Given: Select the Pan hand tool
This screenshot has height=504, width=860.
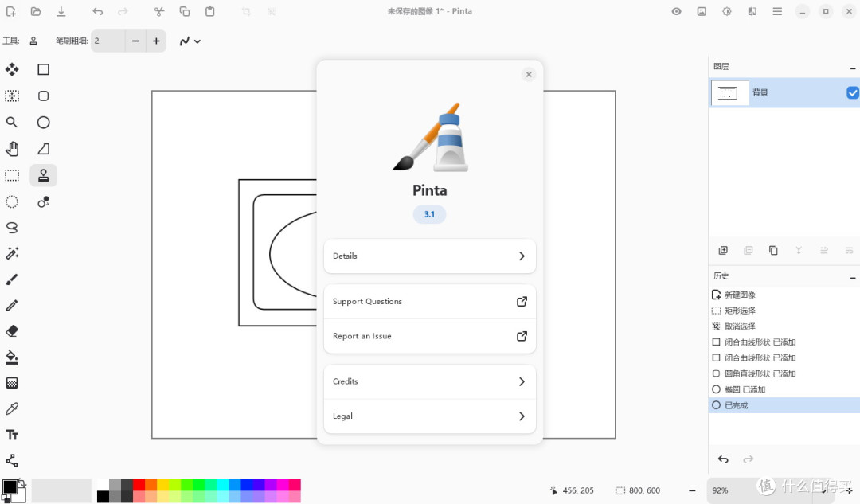Looking at the screenshot, I should point(12,149).
